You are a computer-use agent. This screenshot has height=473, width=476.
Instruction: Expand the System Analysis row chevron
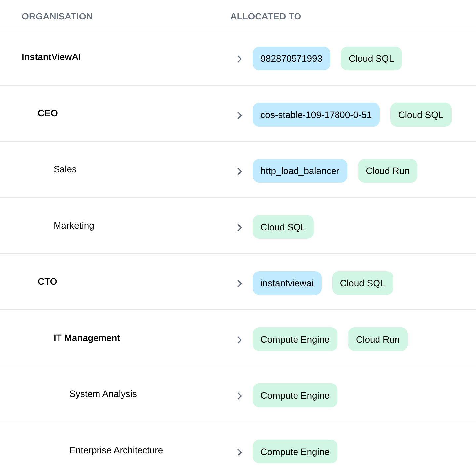[240, 396]
